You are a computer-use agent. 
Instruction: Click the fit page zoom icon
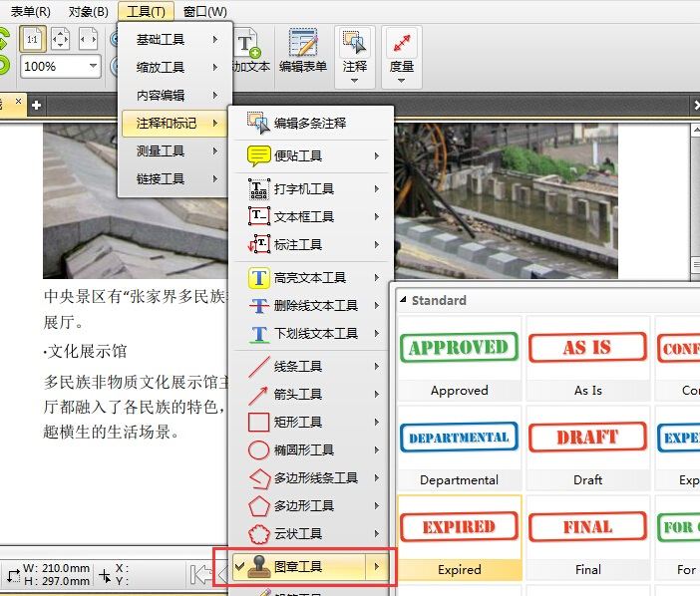point(60,39)
